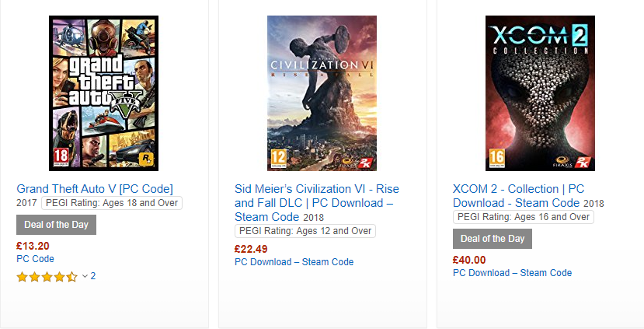Open the Grand Theft Auto V [PC Code] title link
The width and height of the screenshot is (644, 329).
pyautogui.click(x=95, y=189)
